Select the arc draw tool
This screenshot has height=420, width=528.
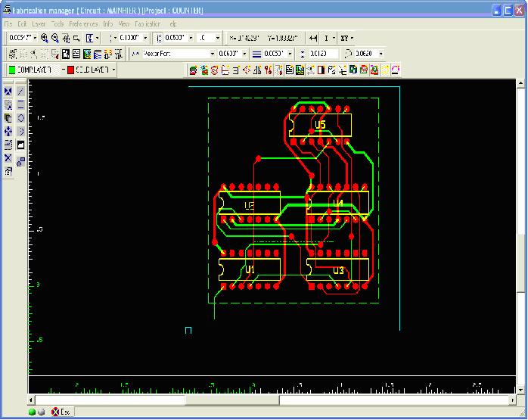[21, 132]
